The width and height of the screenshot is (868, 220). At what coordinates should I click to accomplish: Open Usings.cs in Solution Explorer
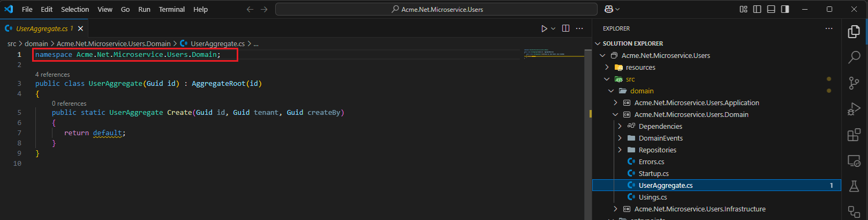tap(653, 197)
